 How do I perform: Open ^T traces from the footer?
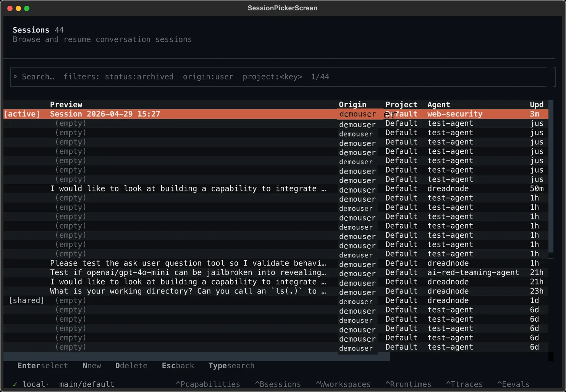click(x=464, y=384)
